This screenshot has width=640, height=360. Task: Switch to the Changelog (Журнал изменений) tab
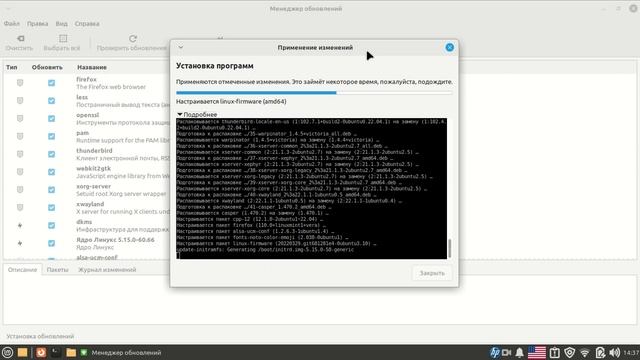[x=107, y=270]
